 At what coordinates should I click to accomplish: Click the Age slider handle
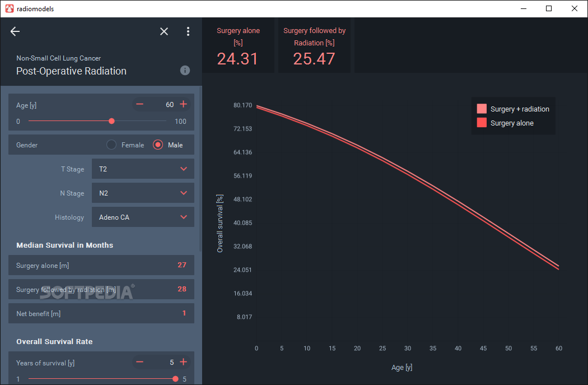click(x=111, y=121)
